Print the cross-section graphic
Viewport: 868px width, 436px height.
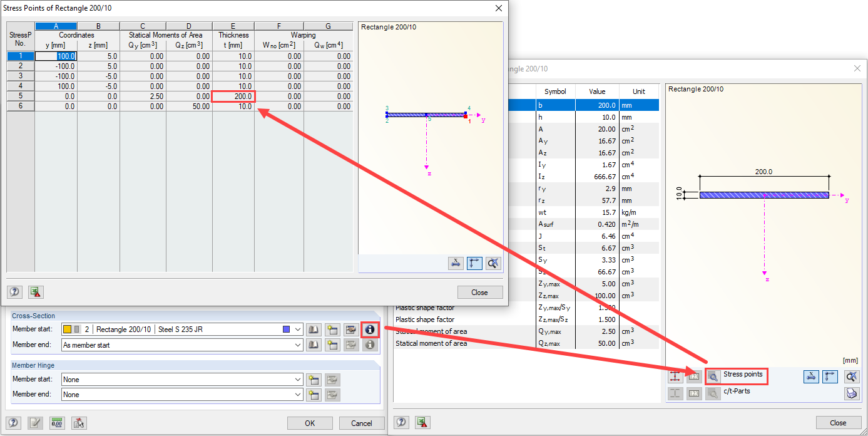pyautogui.click(x=851, y=393)
